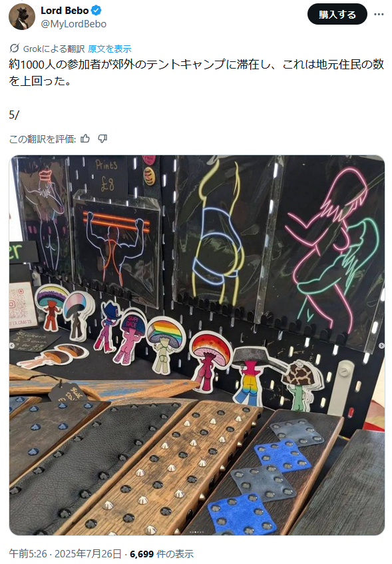Click the blue verified badge

[96, 11]
